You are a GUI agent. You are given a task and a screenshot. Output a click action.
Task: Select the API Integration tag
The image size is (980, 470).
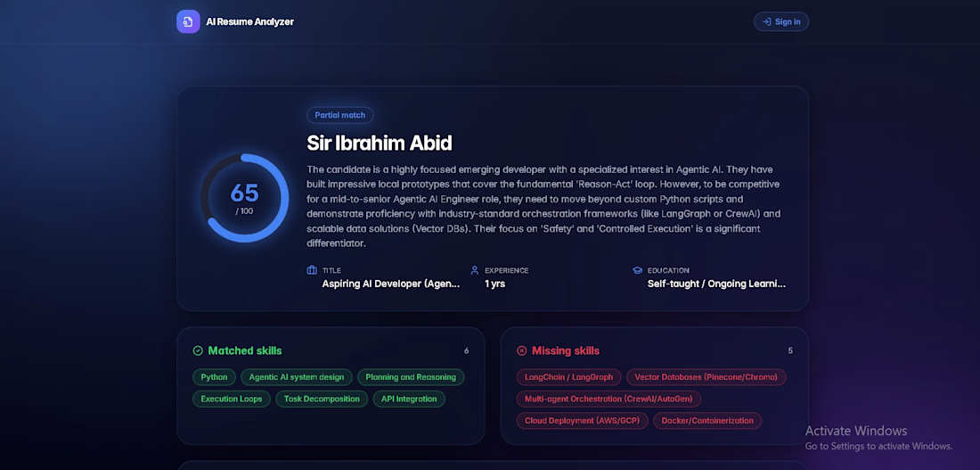tap(410, 399)
